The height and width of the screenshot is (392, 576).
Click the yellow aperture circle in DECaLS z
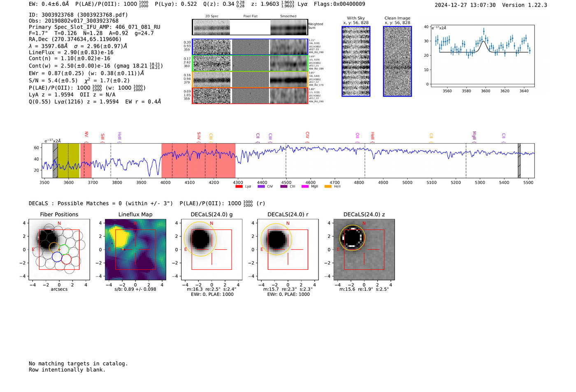(x=353, y=238)
